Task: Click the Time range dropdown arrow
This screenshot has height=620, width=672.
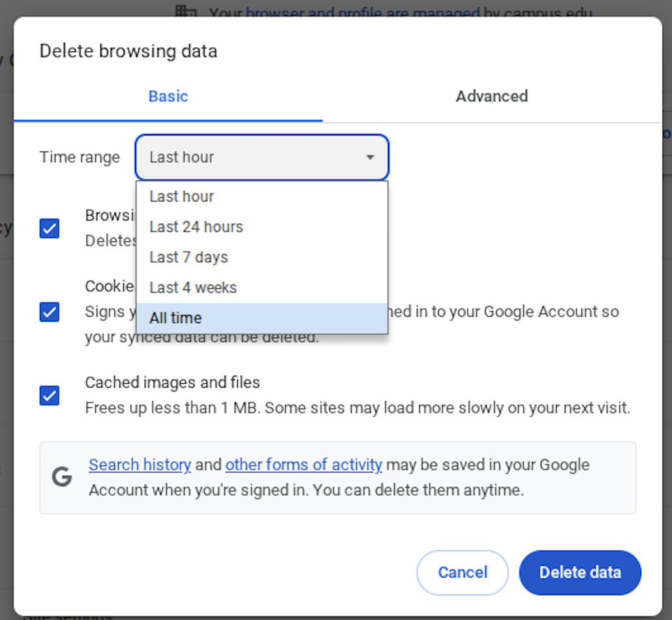Action: (x=370, y=157)
